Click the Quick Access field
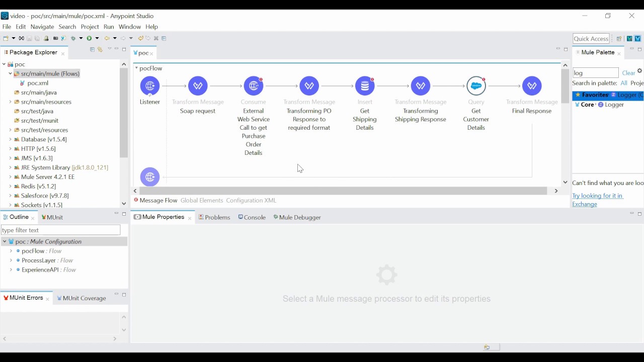Viewport: 644px width, 362px height. click(592, 39)
